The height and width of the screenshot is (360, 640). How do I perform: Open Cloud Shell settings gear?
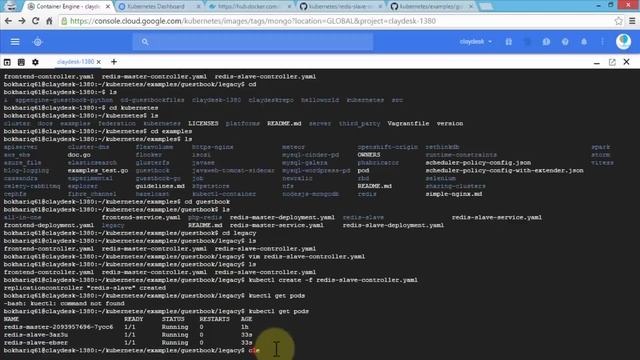coord(36,62)
